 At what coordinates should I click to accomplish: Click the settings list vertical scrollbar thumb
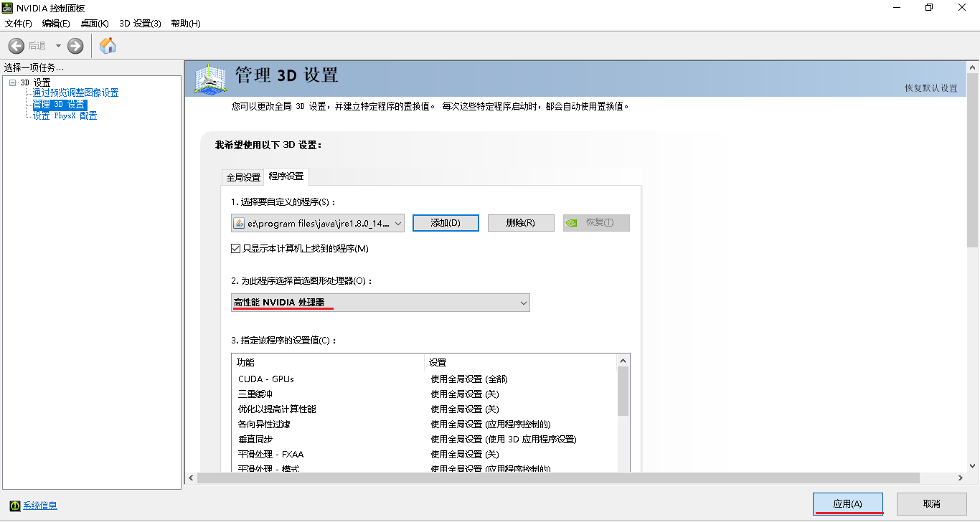(623, 391)
